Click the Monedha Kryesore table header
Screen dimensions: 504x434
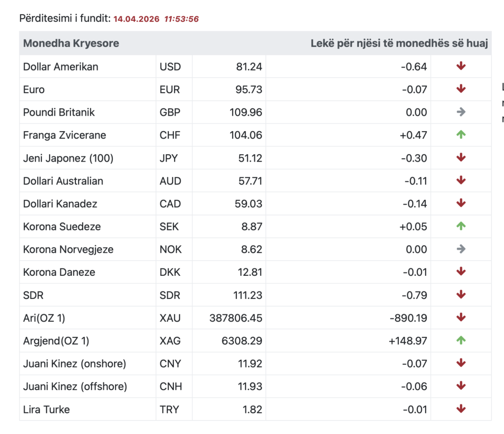(71, 43)
